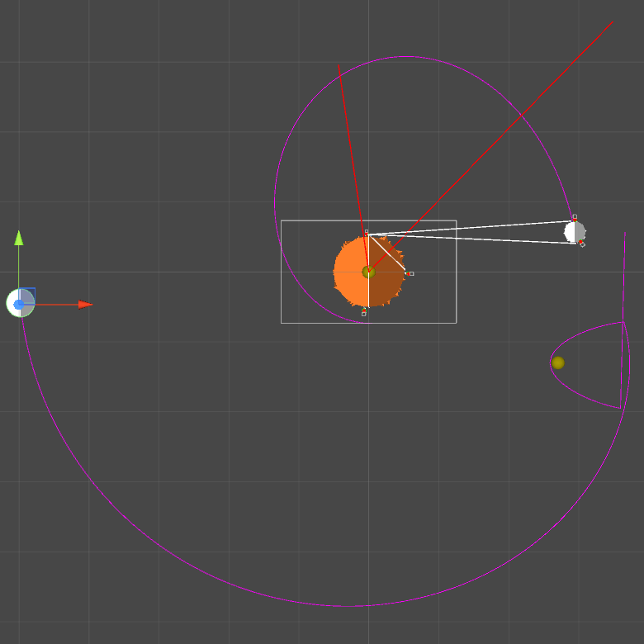Image resolution: width=644 pixels, height=644 pixels.
Task: Click the square handle below the small moon
Action: (x=582, y=244)
